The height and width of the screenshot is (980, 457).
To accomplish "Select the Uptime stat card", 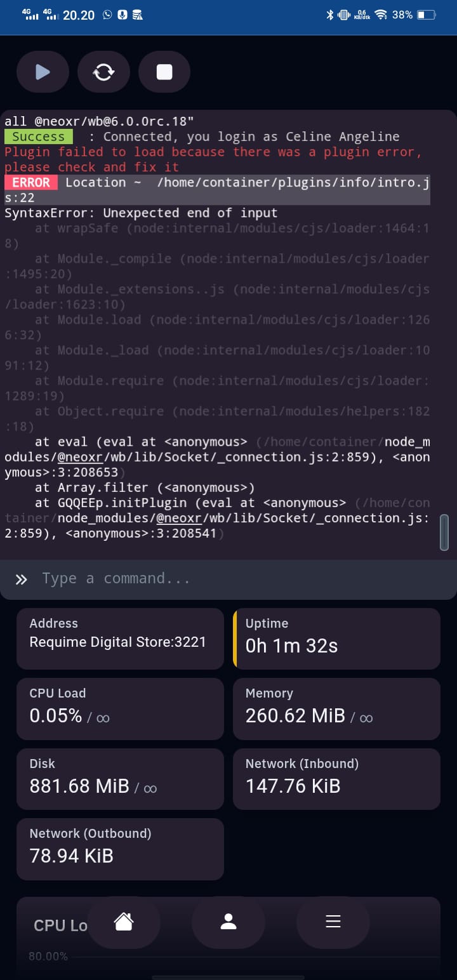I will (x=336, y=639).
